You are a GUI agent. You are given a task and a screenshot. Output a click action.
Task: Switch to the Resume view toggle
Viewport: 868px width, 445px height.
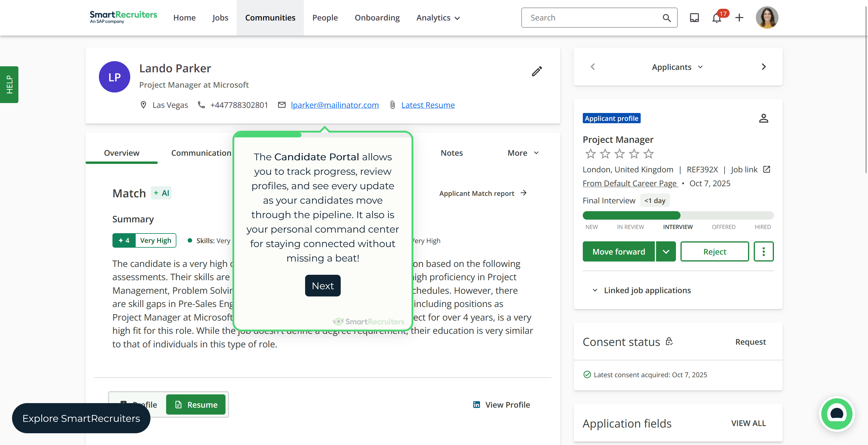tap(196, 404)
